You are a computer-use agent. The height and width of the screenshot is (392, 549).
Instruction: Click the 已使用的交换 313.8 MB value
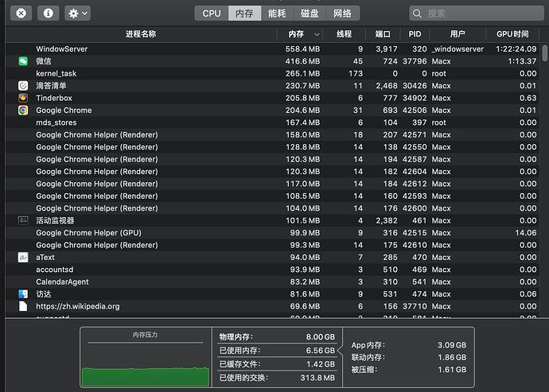pyautogui.click(x=317, y=378)
